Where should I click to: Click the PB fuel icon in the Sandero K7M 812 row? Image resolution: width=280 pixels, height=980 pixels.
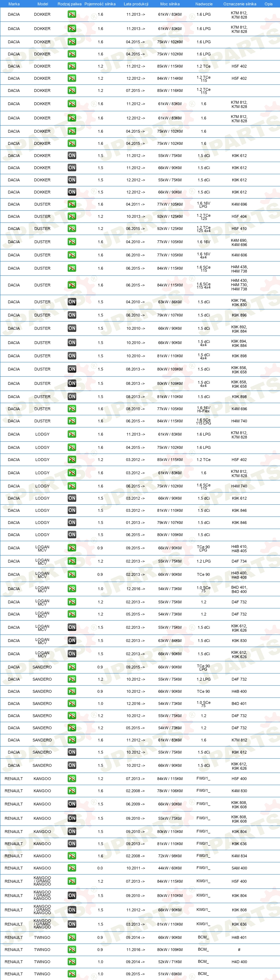coord(72,740)
